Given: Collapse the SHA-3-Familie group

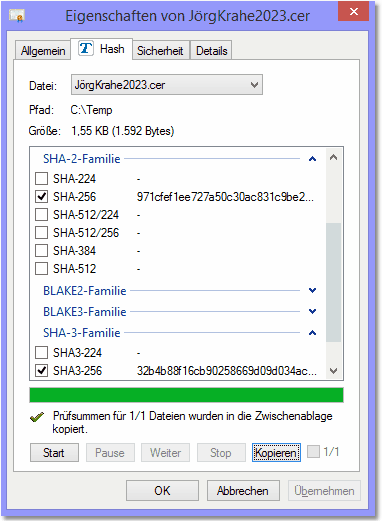Looking at the screenshot, I should click(x=312, y=333).
